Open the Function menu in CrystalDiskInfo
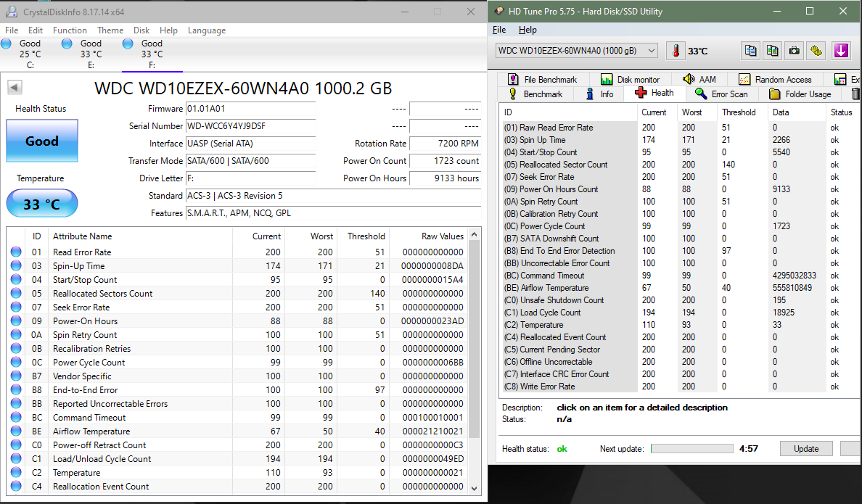 (x=70, y=30)
